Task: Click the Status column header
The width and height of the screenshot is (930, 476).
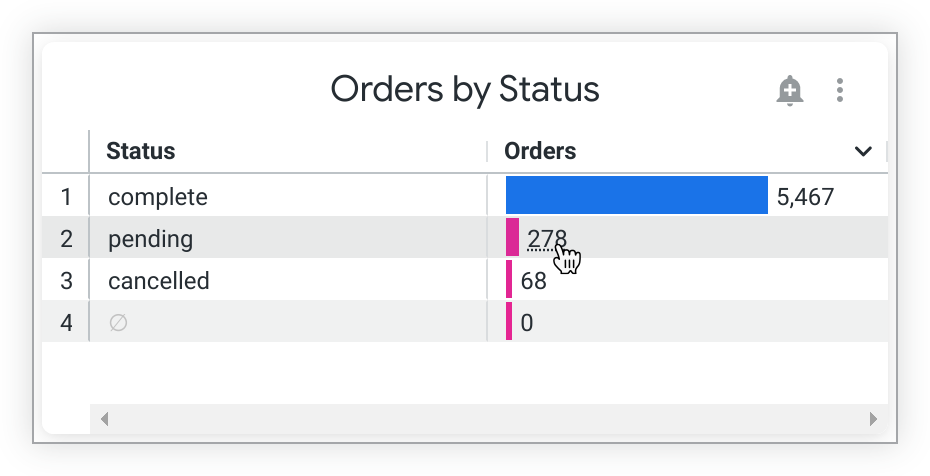Action: point(141,152)
